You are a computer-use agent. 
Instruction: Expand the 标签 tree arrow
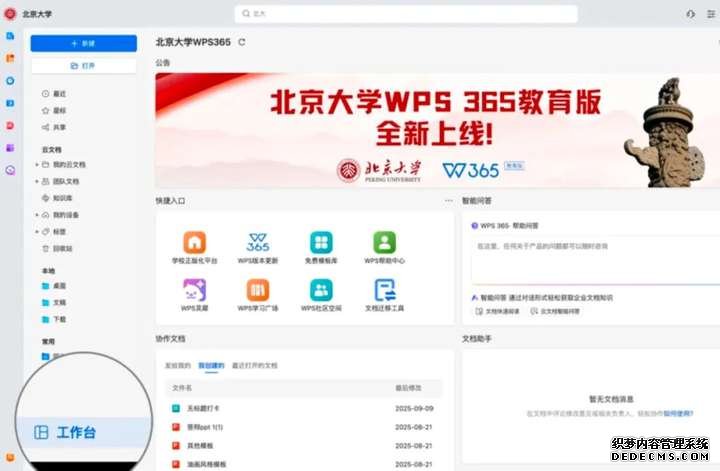coord(37,232)
